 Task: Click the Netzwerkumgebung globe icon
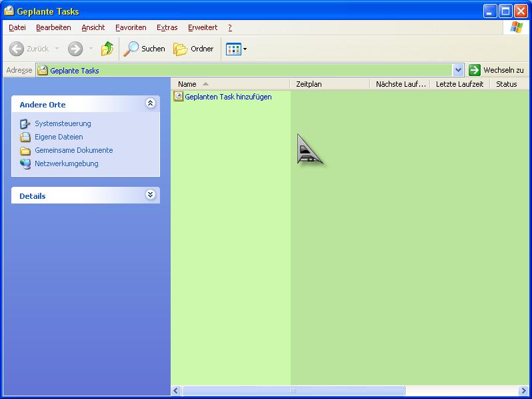25,163
